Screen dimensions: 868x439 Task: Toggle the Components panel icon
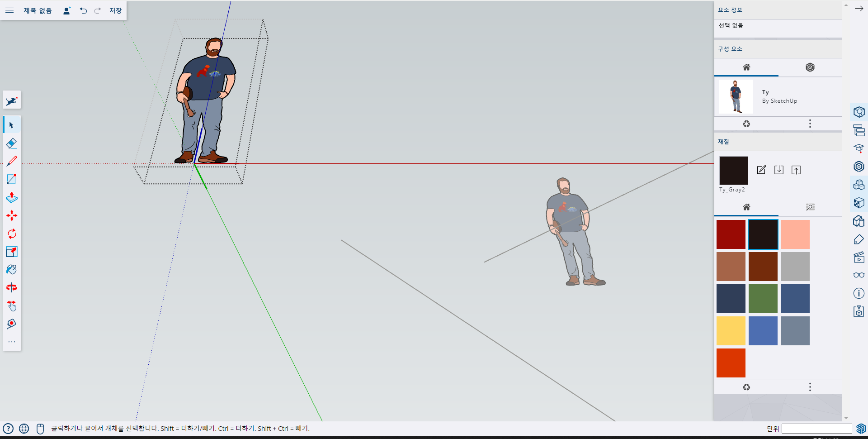[x=859, y=185]
